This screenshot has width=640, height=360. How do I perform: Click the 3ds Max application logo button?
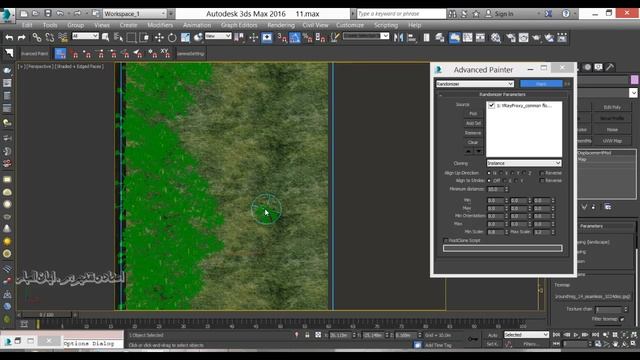pos(7,15)
